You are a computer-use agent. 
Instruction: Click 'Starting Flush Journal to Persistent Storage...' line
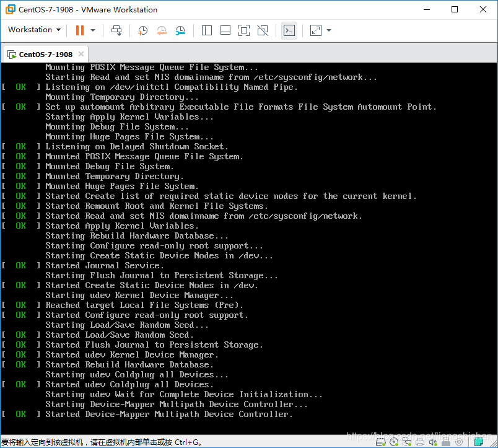[x=161, y=276]
